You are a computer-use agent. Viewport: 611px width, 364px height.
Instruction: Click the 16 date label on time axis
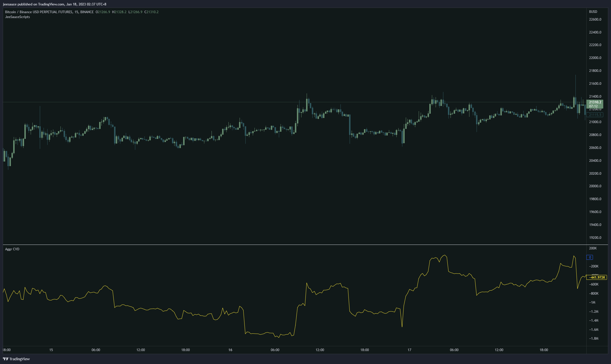pyautogui.click(x=230, y=350)
